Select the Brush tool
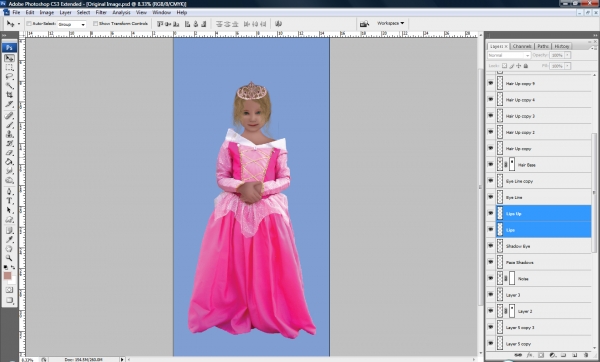600x362 pixels. point(9,125)
